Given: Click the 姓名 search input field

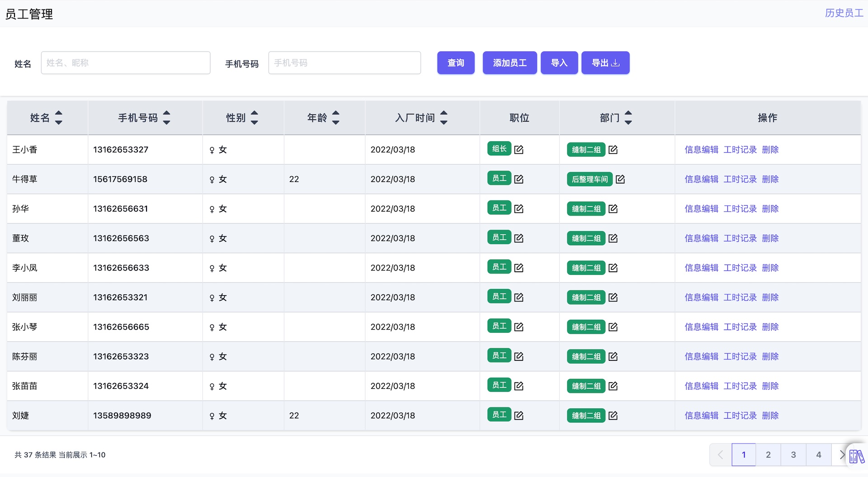Looking at the screenshot, I should click(x=126, y=63).
